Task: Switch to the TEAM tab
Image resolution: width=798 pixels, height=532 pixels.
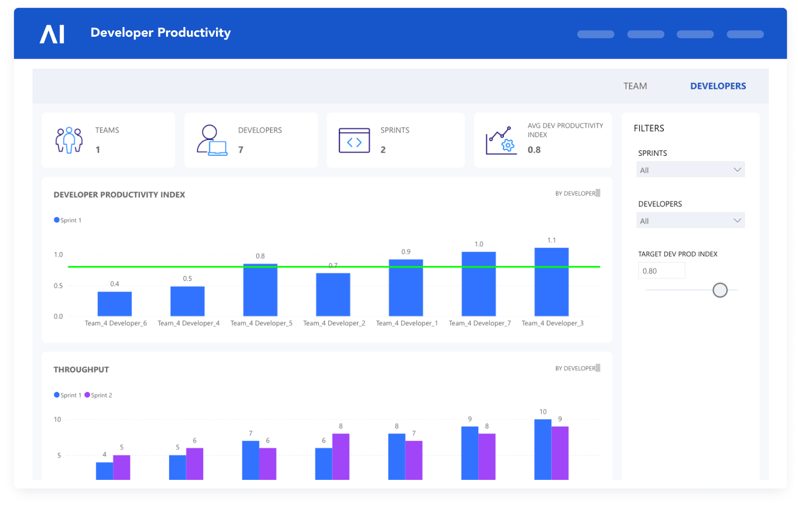Action: tap(635, 86)
